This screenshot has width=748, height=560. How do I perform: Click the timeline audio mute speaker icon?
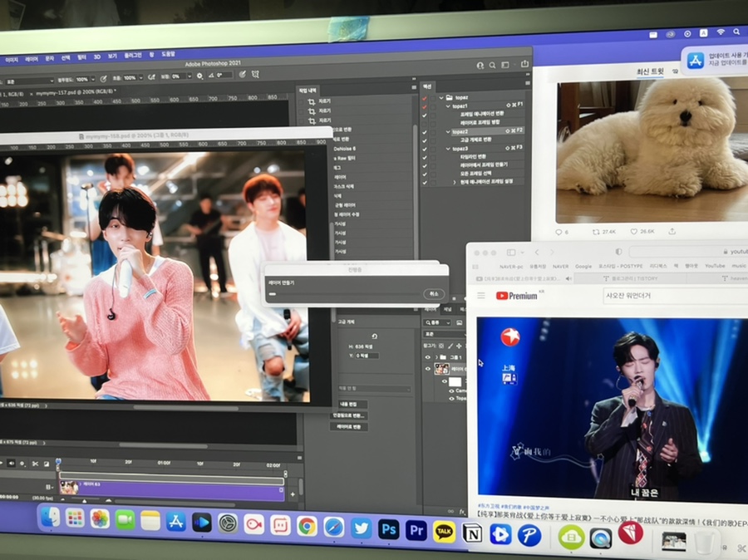tap(11, 463)
